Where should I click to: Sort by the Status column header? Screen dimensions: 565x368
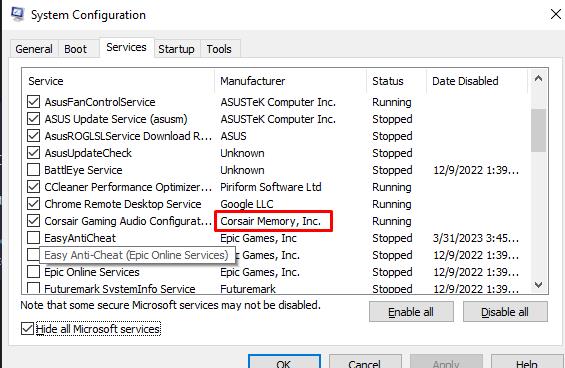coord(396,81)
